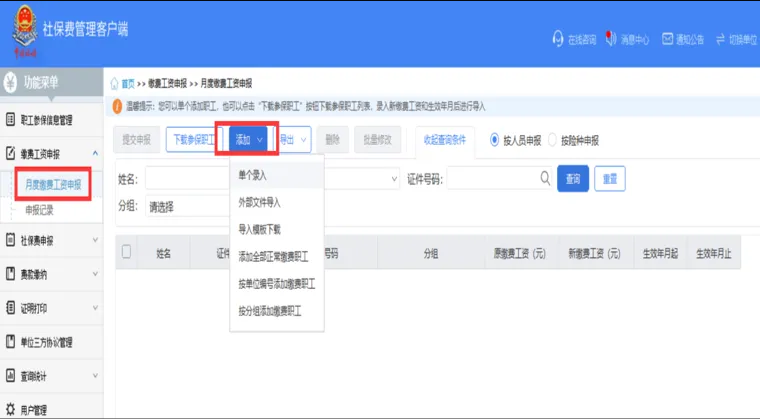Click the 通知公告 announcement icon
Image resolution: width=760 pixels, height=419 pixels.
[667, 40]
